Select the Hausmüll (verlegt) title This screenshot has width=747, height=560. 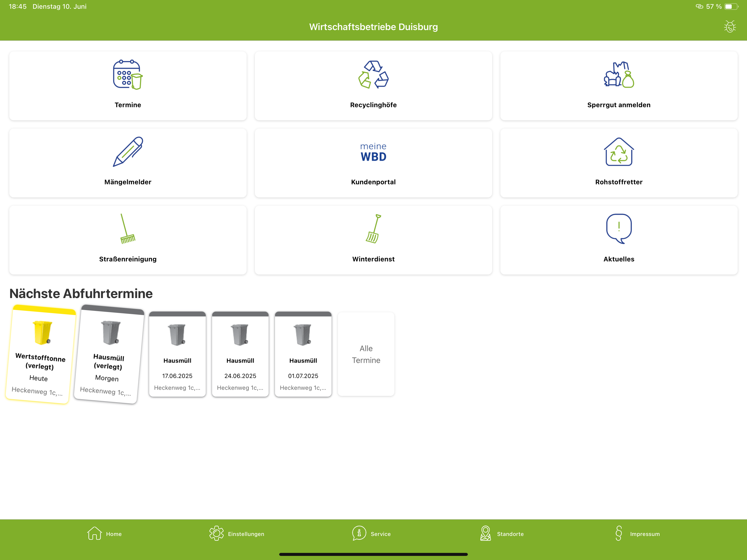(108, 361)
